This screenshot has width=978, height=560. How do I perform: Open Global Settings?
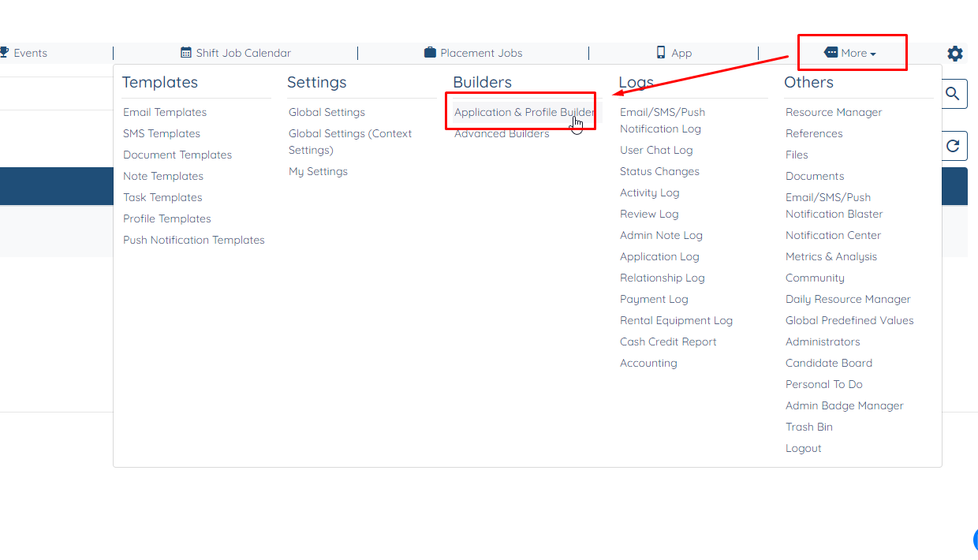click(x=327, y=112)
